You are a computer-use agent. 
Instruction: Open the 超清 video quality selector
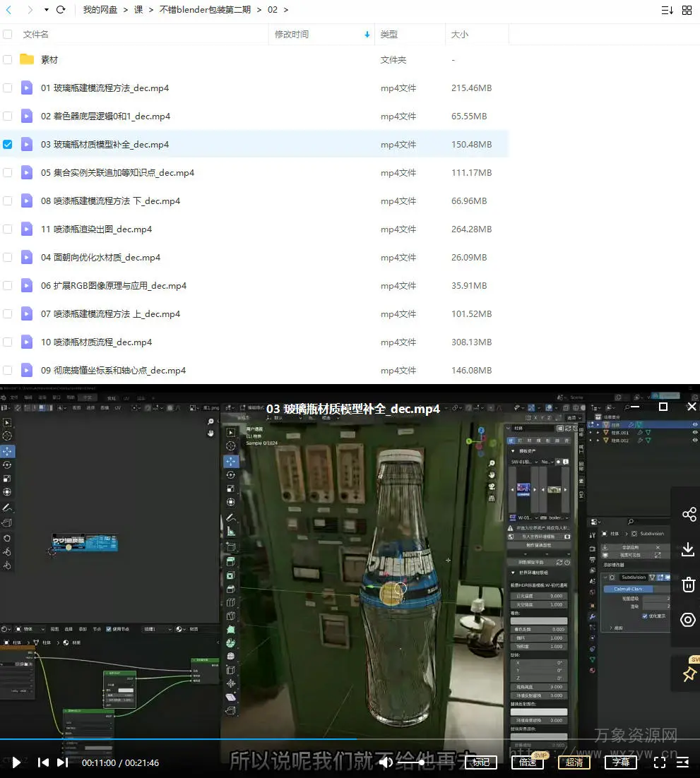[574, 762]
